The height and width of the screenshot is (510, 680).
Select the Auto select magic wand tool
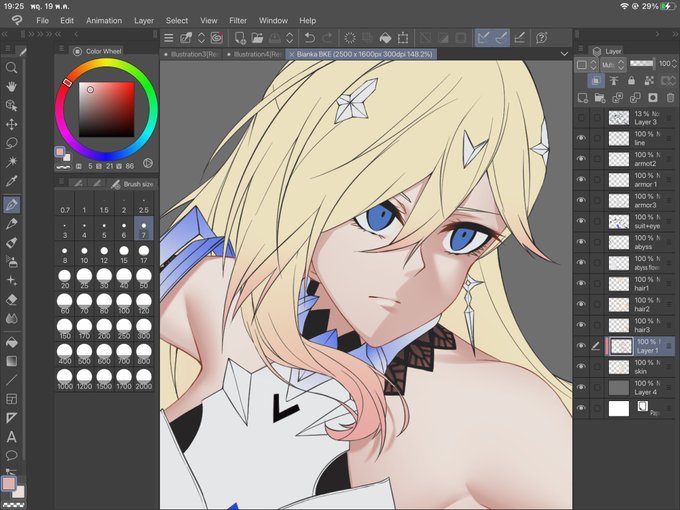[11, 162]
